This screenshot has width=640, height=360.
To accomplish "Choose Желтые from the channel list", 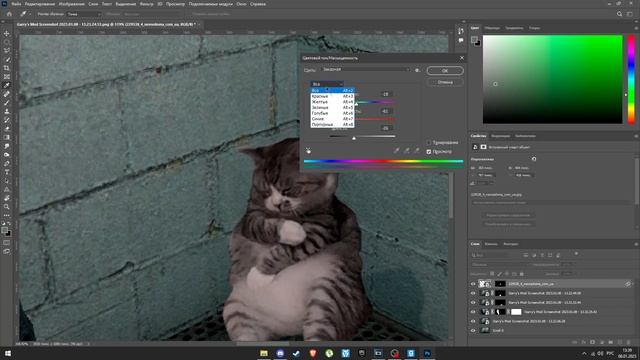I will tap(332, 102).
